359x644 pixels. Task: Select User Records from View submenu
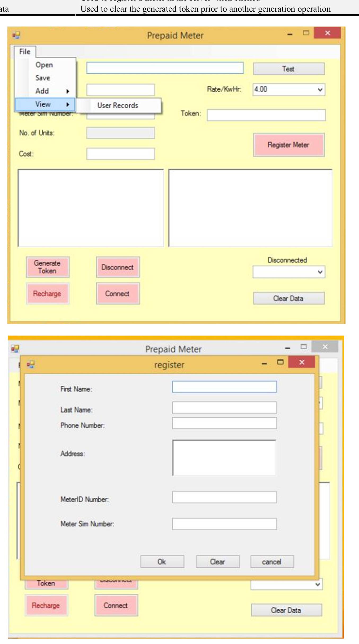(x=118, y=105)
